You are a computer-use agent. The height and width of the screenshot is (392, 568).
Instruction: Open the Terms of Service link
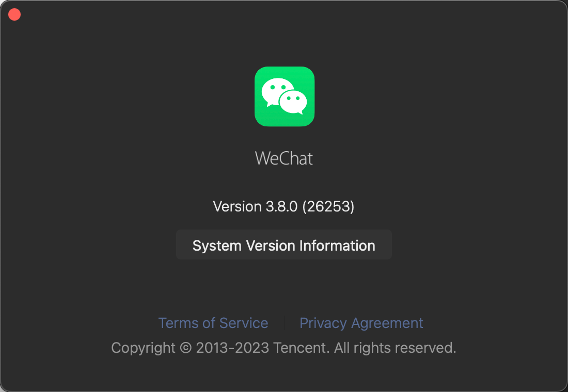pos(213,323)
